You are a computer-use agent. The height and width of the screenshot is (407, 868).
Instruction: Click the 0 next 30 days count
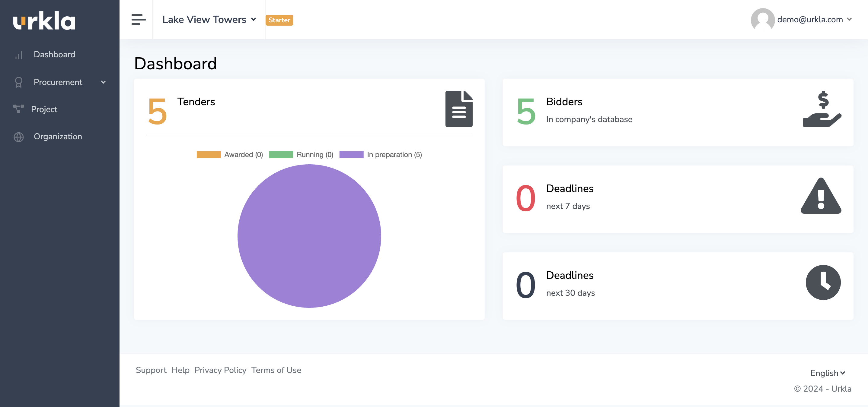point(525,285)
